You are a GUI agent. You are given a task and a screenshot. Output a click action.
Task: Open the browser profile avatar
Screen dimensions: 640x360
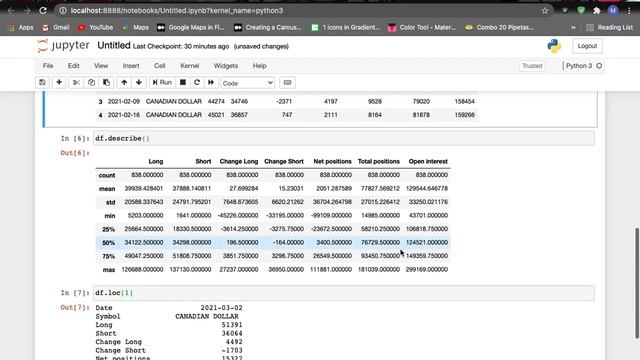tap(613, 11)
